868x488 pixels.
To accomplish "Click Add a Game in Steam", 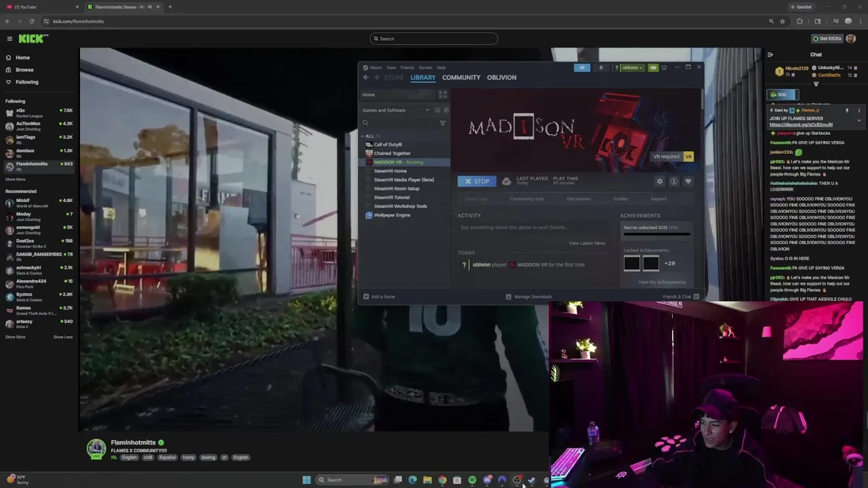I will (379, 296).
